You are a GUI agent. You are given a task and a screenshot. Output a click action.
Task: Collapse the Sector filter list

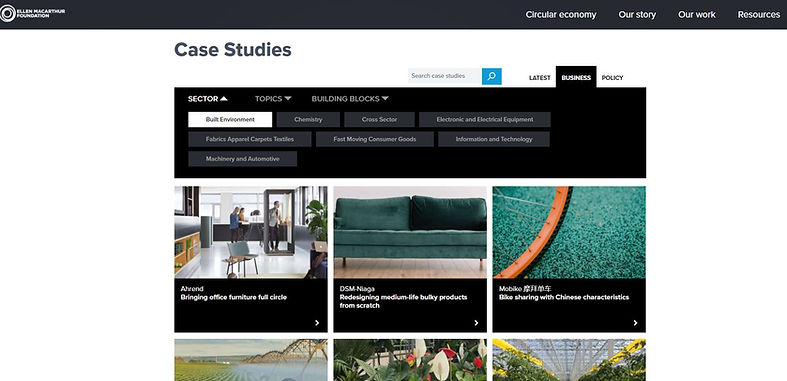[x=207, y=99]
